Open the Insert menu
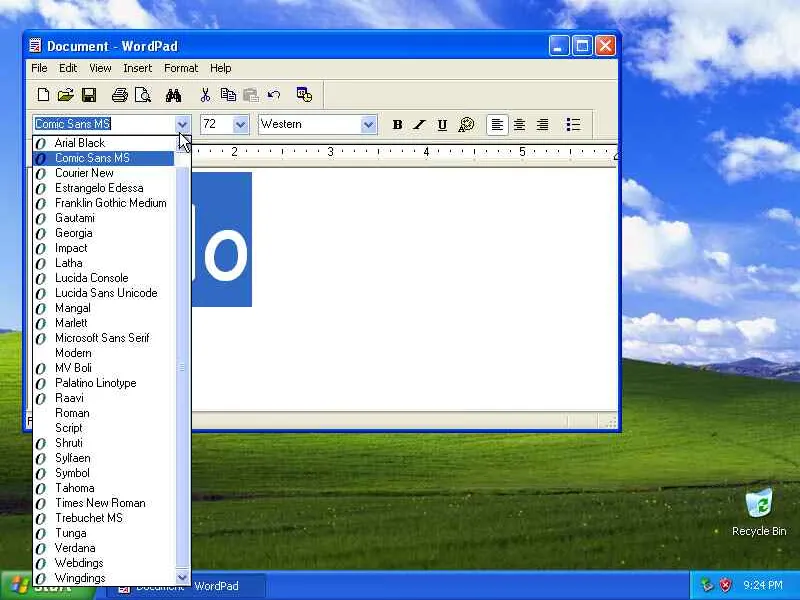Screen dimensions: 800x600 coord(138,68)
